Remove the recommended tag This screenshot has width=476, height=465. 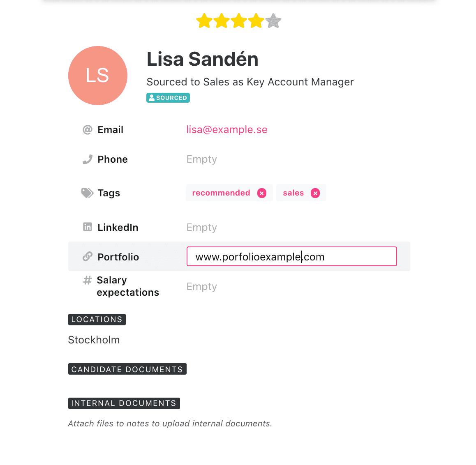tap(262, 193)
